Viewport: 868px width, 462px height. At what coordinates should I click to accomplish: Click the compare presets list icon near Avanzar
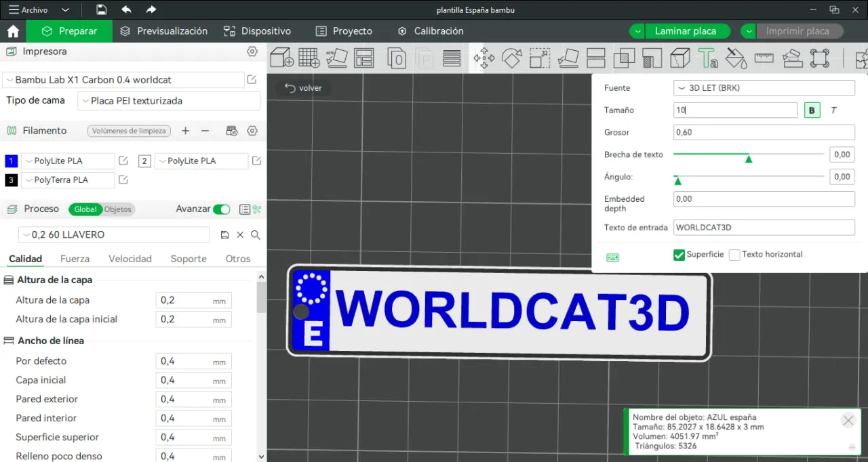pyautogui.click(x=245, y=209)
